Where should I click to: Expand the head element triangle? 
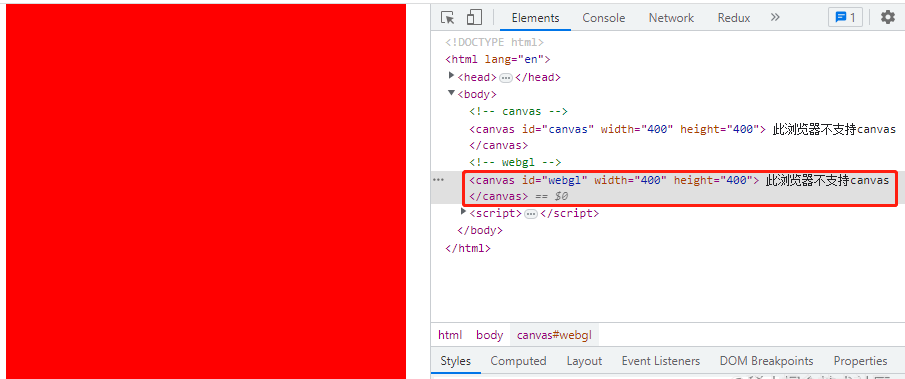coord(452,76)
